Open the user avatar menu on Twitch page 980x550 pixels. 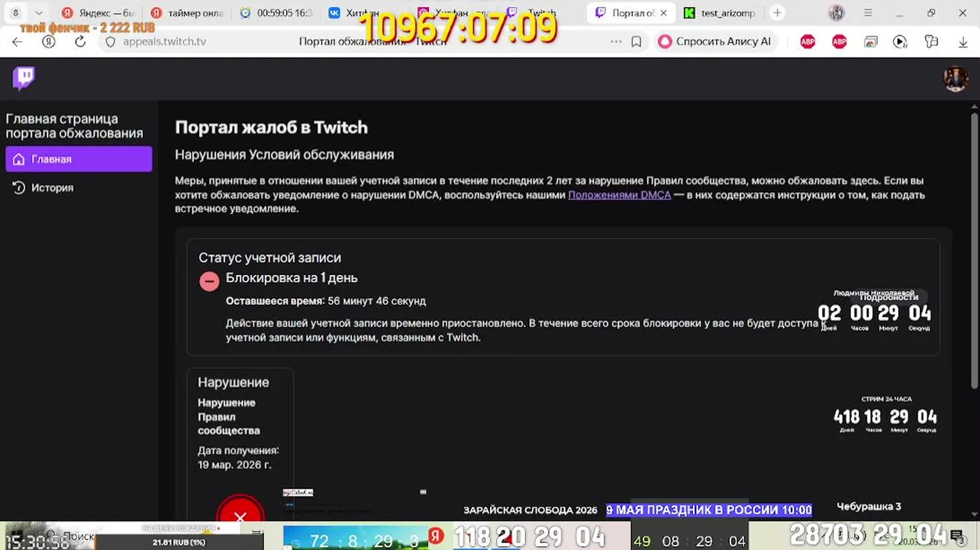(x=956, y=78)
